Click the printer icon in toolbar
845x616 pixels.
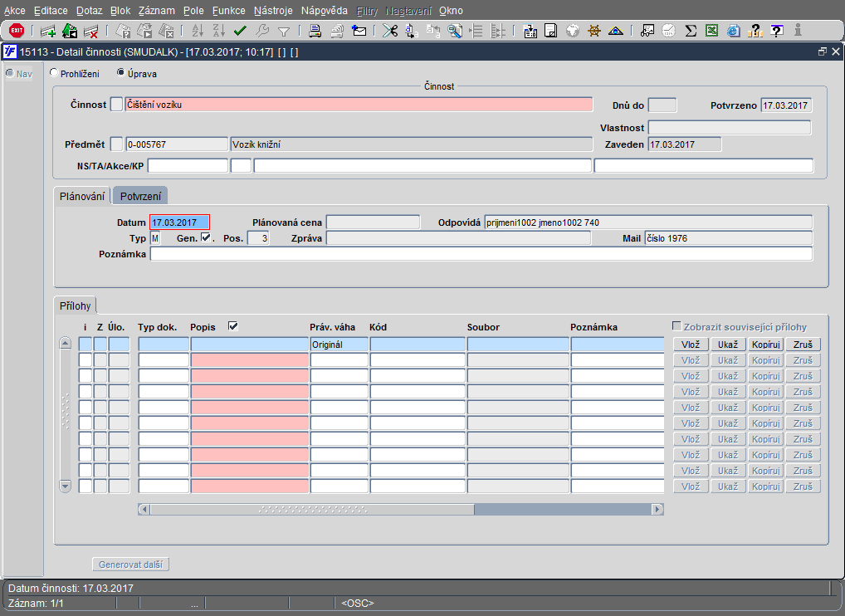click(x=315, y=31)
